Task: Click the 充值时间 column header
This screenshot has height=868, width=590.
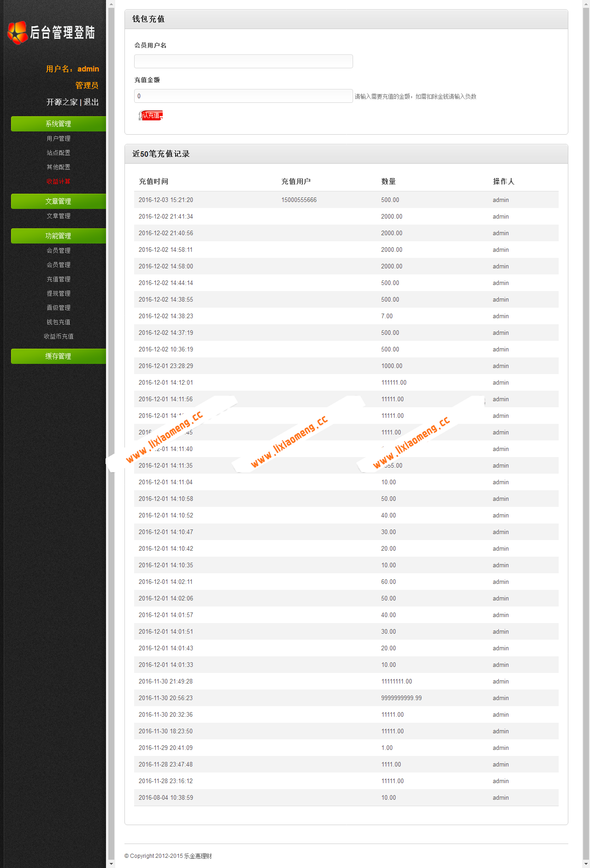Action: (153, 181)
